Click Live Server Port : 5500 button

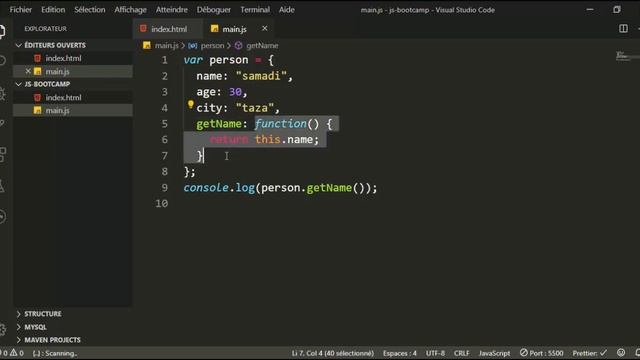pos(542,353)
